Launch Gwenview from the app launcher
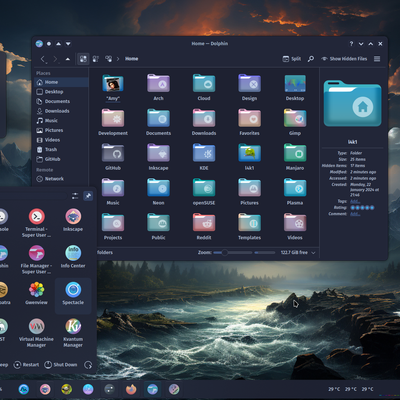The height and width of the screenshot is (400, 400). 36,293
